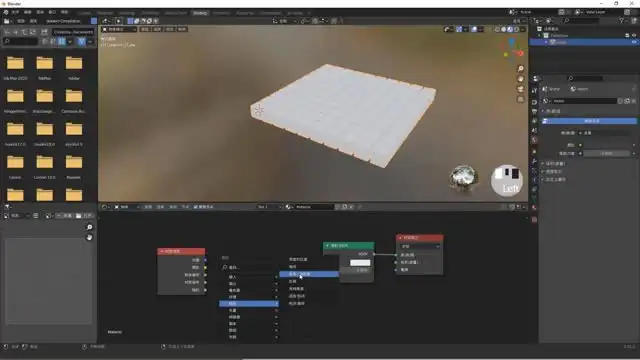Switch viewport shading to solid

click(x=504, y=29)
